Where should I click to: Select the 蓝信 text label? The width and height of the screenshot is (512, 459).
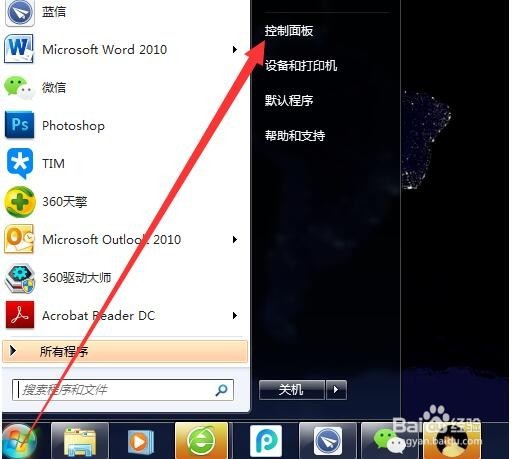pyautogui.click(x=54, y=12)
